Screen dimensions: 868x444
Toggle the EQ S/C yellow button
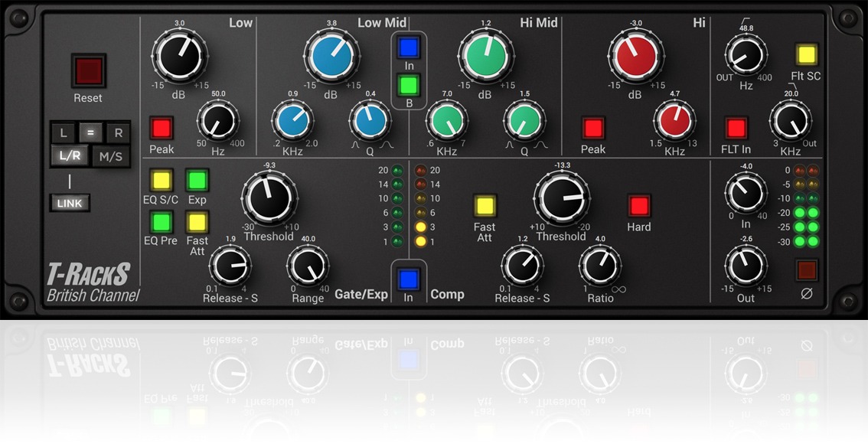[x=162, y=181]
